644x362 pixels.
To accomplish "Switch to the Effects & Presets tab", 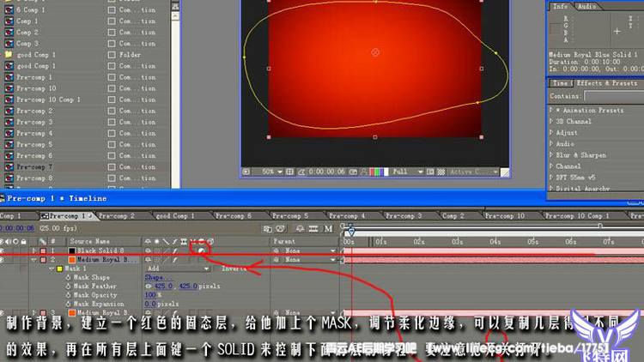I will click(x=607, y=83).
